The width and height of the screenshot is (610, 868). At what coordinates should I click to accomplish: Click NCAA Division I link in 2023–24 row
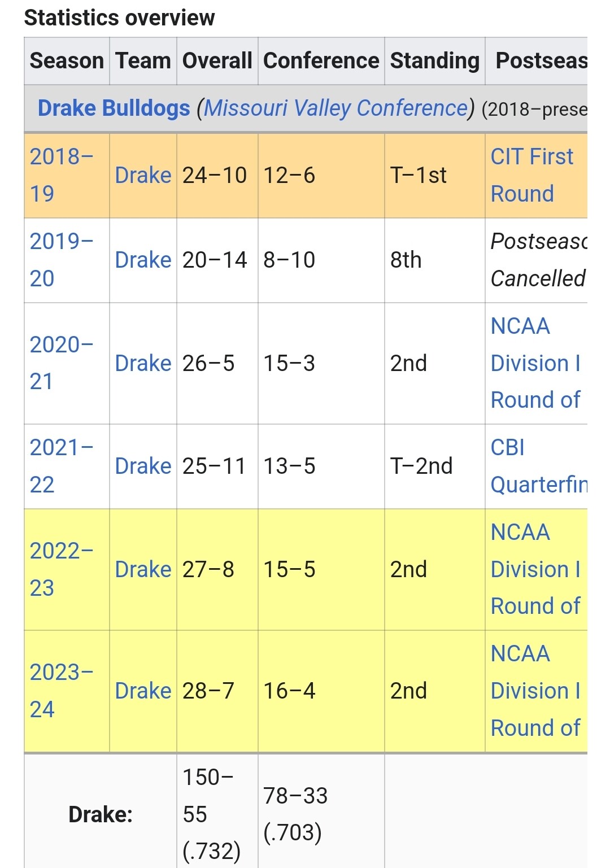point(535,690)
